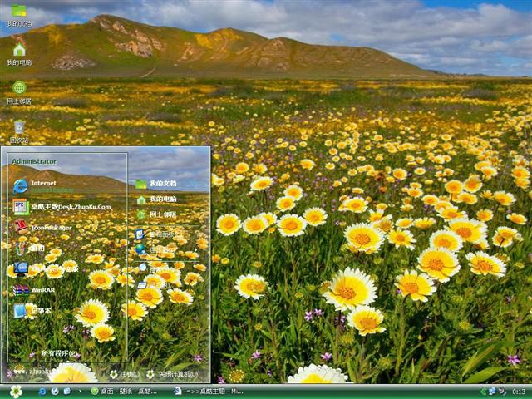Click the Administrator user name

[34, 161]
